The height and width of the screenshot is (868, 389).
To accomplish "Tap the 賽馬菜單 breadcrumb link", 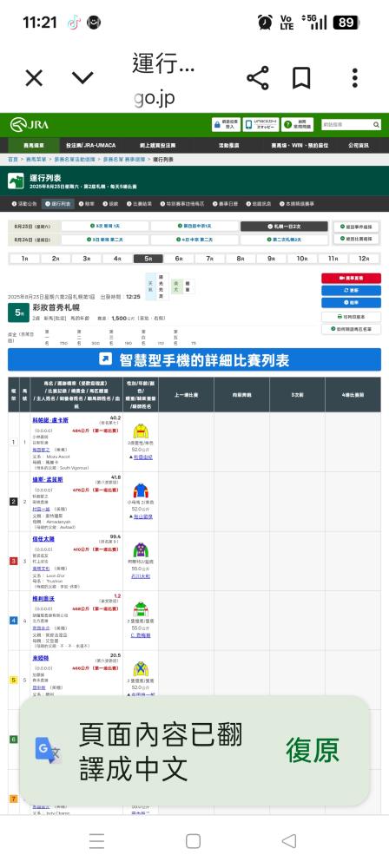I will click(x=36, y=160).
